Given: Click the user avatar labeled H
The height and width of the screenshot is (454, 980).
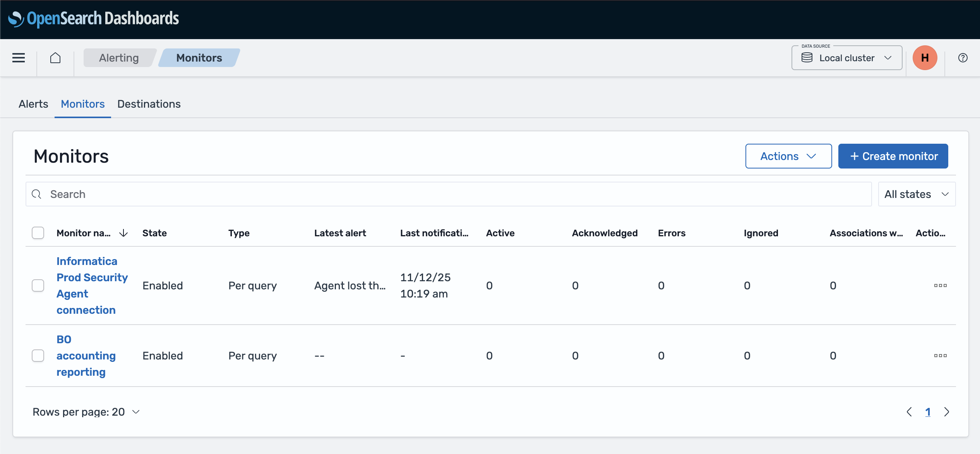Looking at the screenshot, I should pyautogui.click(x=925, y=58).
